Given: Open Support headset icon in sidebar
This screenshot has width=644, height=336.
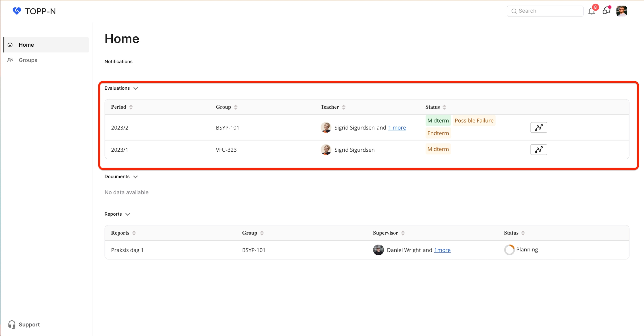Looking at the screenshot, I should 12,325.
